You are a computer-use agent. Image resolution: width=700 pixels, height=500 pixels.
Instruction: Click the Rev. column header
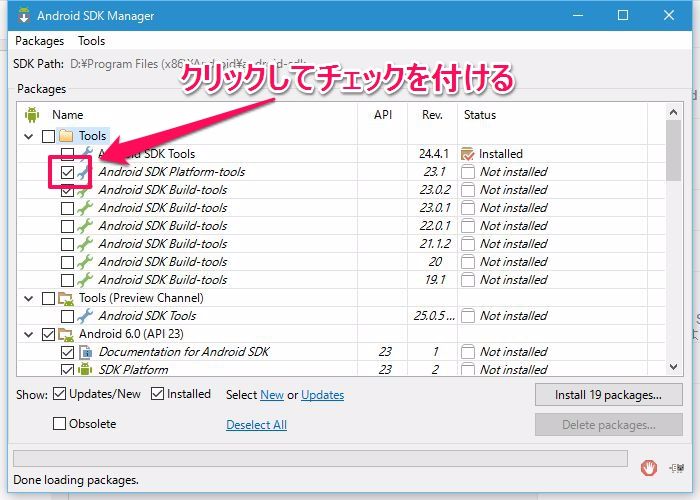coord(432,115)
